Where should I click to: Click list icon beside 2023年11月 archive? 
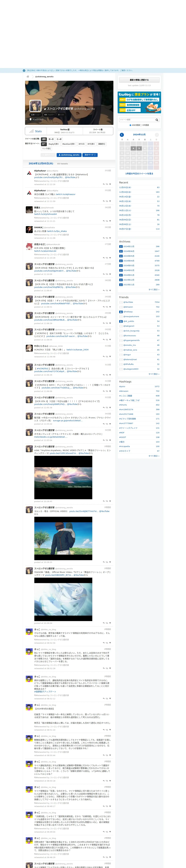(x=121, y=285)
